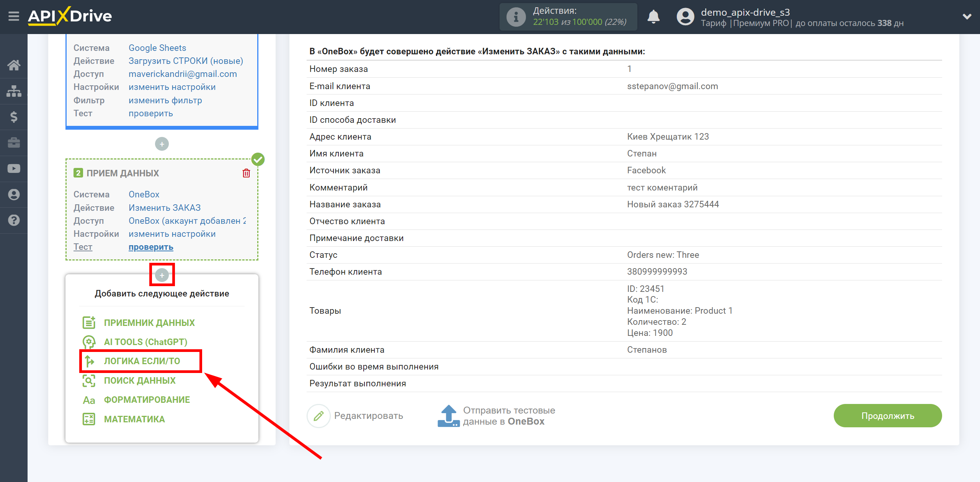Select AI TOOLS (ChatGPT) action

pos(145,342)
